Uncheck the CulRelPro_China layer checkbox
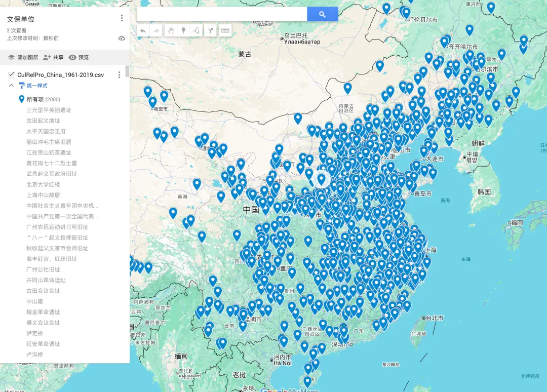This screenshot has height=392, width=547. [12, 74]
